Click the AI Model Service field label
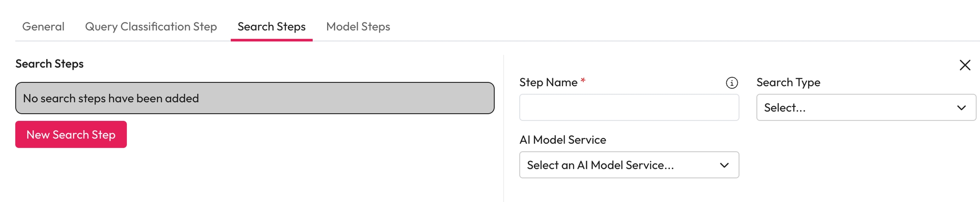980x202 pixels. tap(562, 140)
